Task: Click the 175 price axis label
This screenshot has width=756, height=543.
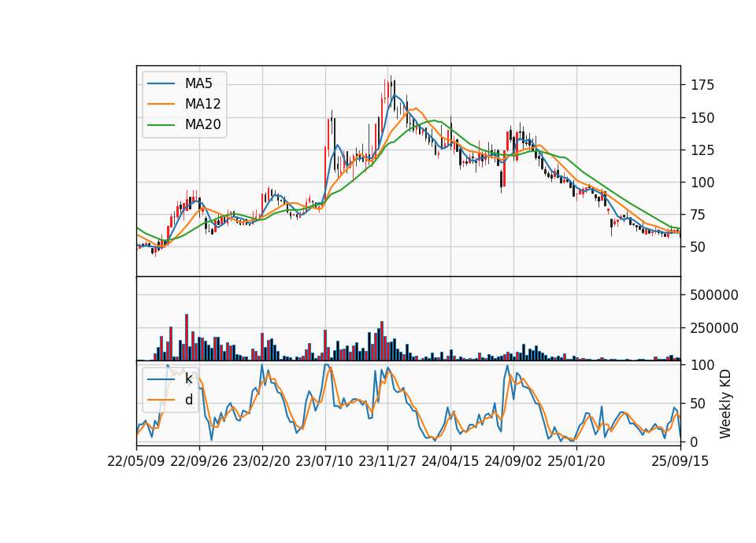Action: click(x=702, y=85)
